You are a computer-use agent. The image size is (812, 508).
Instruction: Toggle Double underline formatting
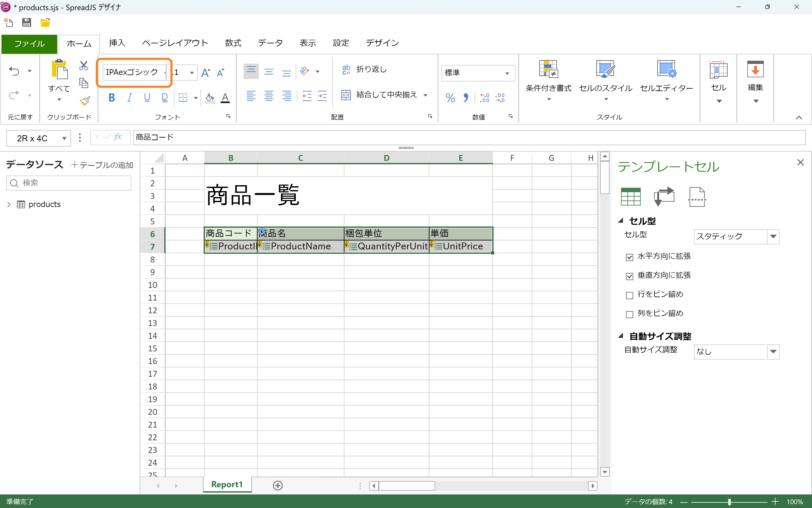165,98
